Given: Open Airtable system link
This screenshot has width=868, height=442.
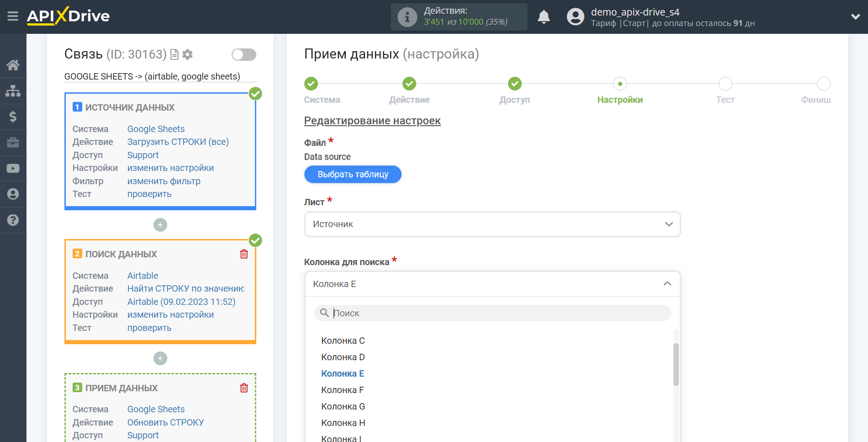Looking at the screenshot, I should (143, 276).
